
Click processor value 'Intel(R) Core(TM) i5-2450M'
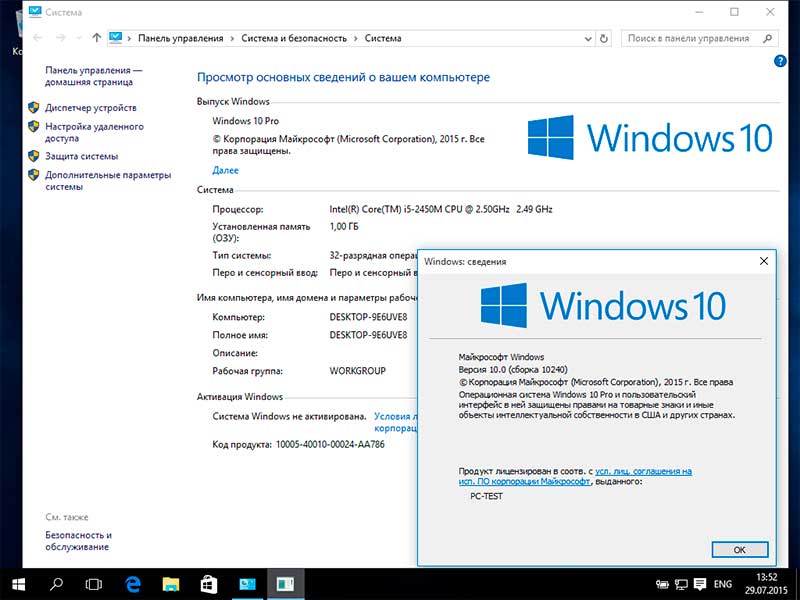[x=441, y=209]
